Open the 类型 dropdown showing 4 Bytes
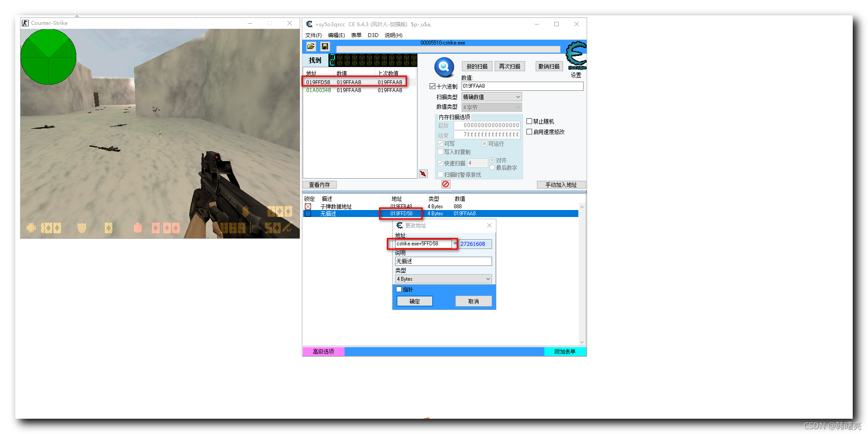The height and width of the screenshot is (434, 868). 444,279
